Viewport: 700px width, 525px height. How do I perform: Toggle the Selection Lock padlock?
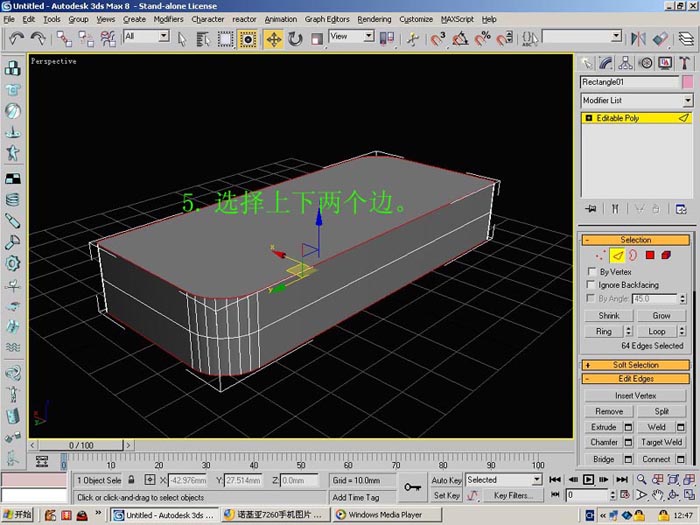pyautogui.click(x=131, y=480)
